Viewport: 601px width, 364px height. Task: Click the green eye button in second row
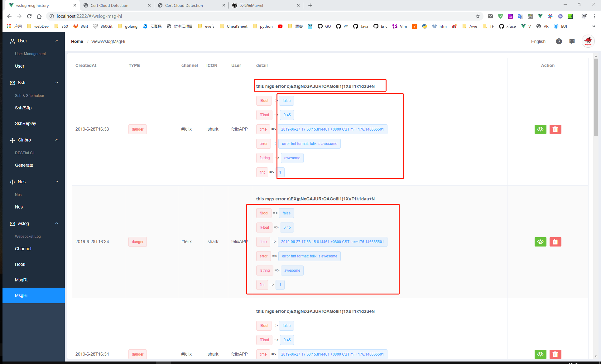[x=540, y=242]
